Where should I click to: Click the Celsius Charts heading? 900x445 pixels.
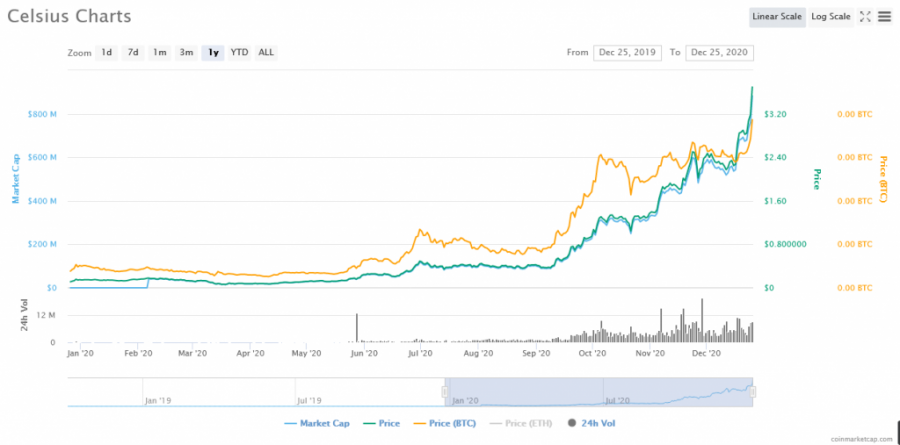69,17
